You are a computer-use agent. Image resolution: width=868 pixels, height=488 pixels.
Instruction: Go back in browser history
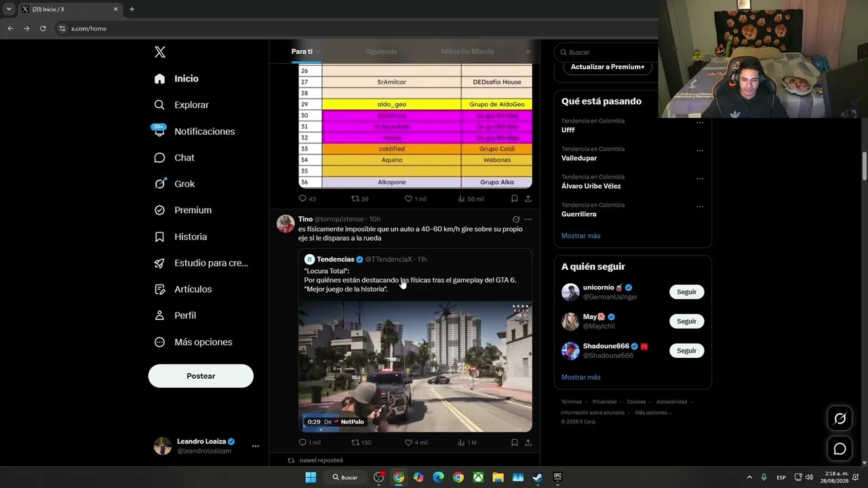click(10, 28)
